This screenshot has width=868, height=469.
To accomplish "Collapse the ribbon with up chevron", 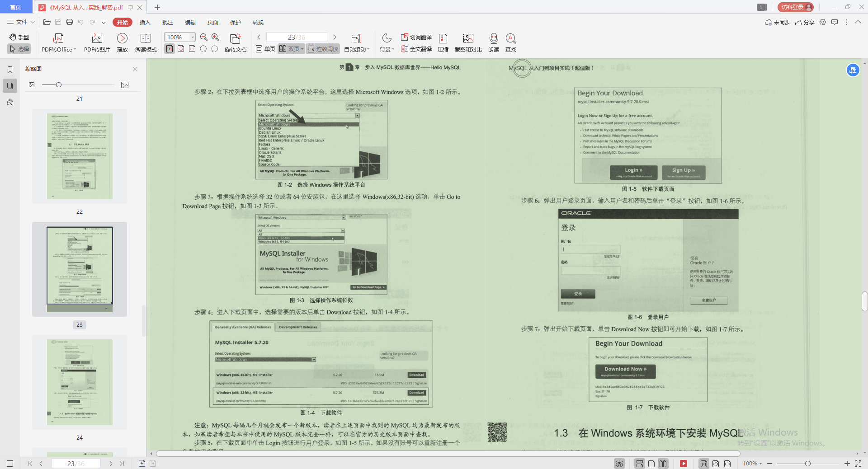I will click(858, 22).
